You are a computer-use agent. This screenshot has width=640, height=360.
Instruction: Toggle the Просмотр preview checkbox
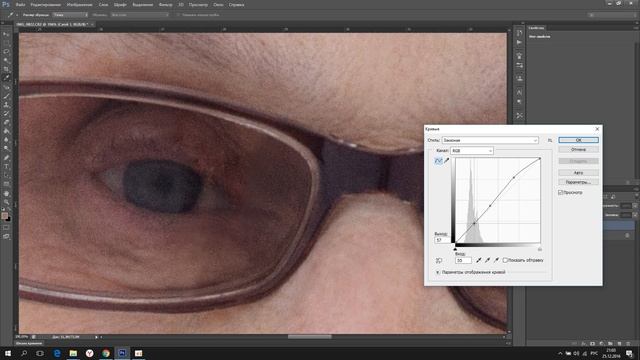click(560, 192)
